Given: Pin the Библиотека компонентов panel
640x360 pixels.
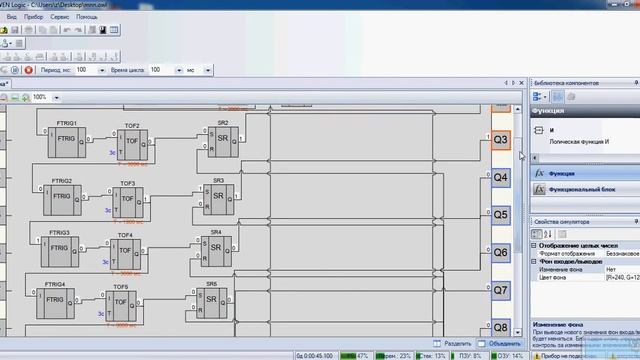Looking at the screenshot, I should (636, 83).
